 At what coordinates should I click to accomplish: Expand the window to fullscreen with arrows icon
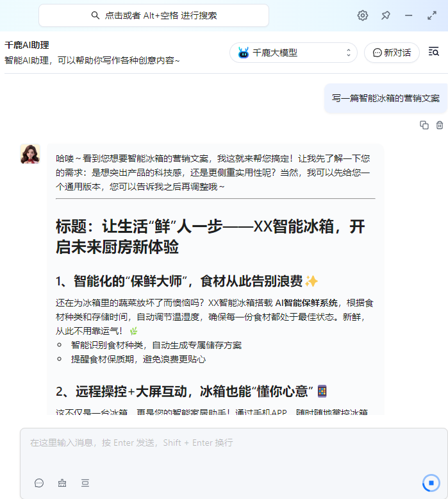431,15
